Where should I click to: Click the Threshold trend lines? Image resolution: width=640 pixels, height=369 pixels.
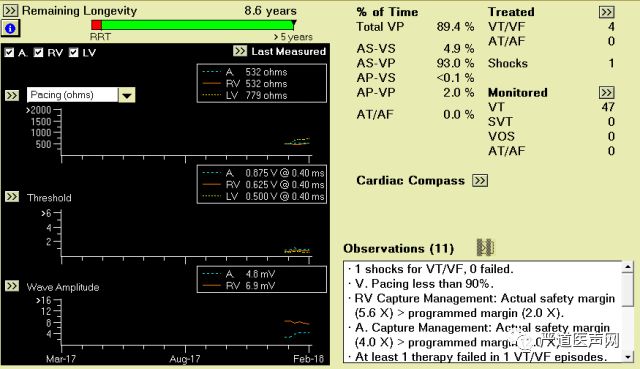297,251
